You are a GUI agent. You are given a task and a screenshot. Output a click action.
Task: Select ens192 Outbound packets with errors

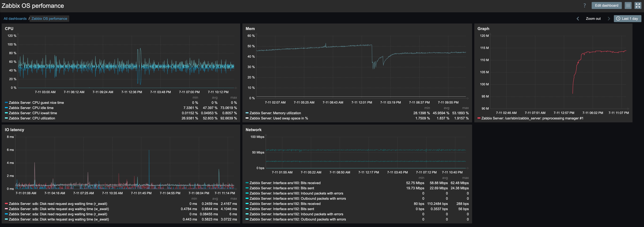coord(298,219)
